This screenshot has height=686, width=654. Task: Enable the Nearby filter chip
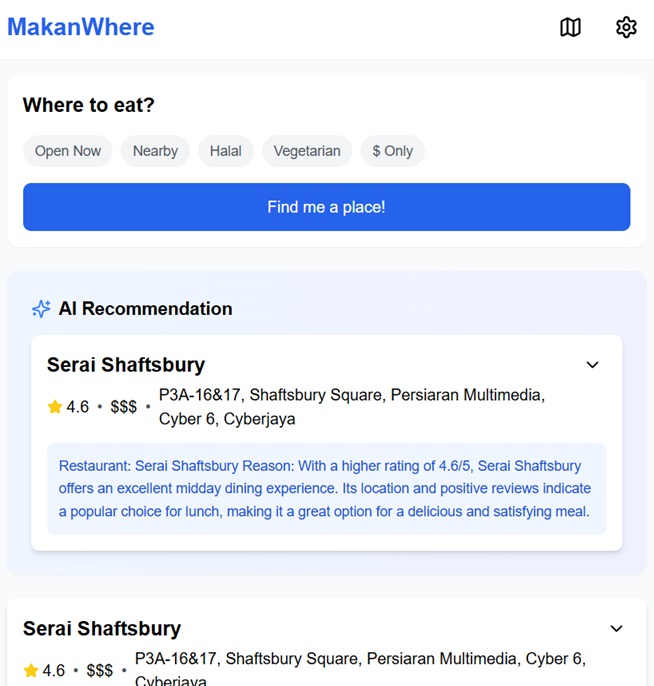(155, 151)
